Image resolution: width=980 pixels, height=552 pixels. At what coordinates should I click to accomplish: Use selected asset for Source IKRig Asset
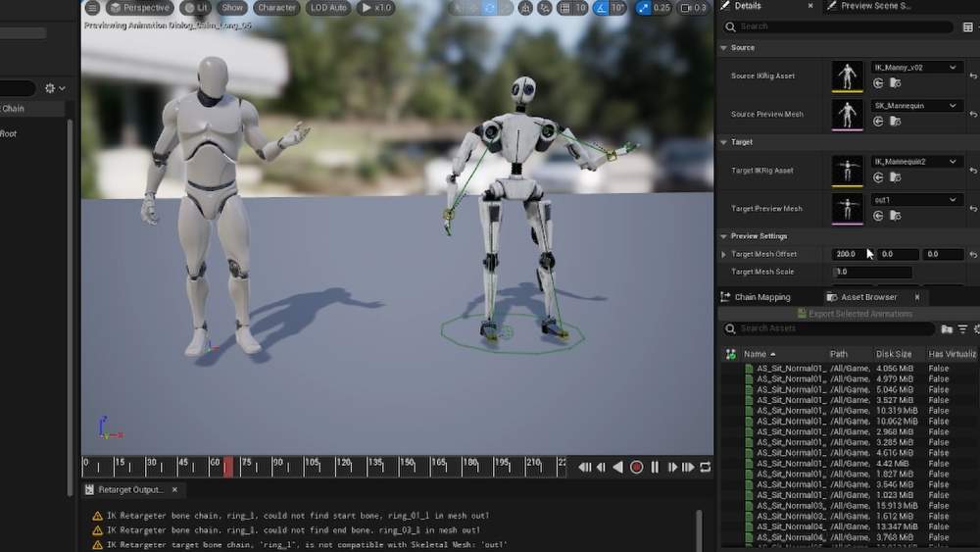coord(879,83)
